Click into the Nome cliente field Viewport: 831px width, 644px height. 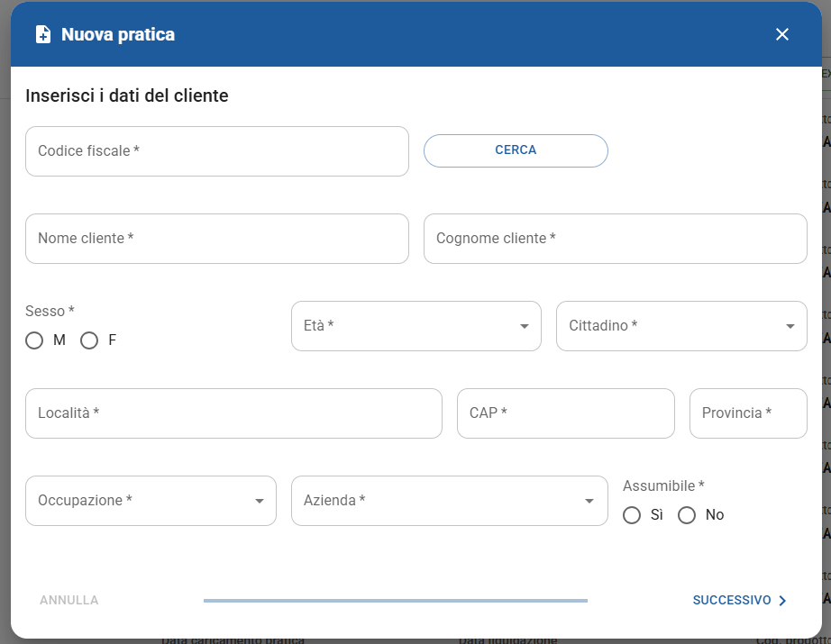[216, 239]
